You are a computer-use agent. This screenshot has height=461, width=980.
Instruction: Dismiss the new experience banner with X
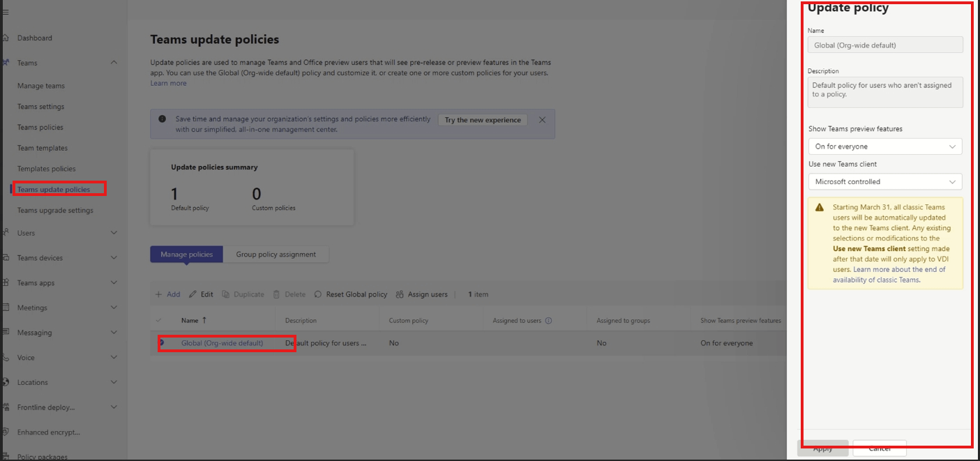click(542, 120)
